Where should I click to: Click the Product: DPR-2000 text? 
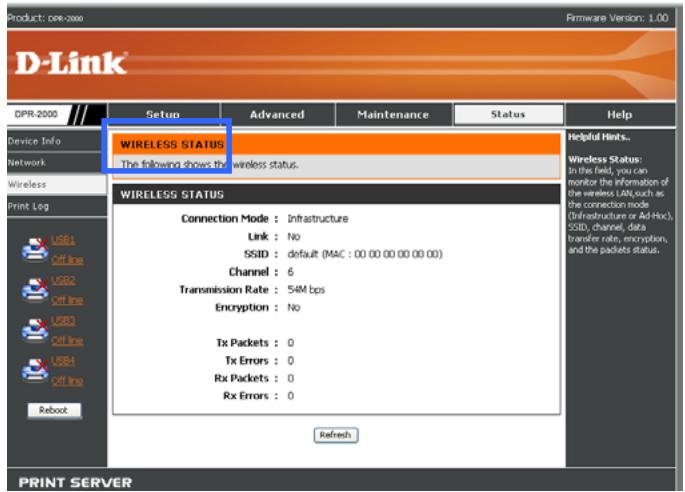point(45,18)
